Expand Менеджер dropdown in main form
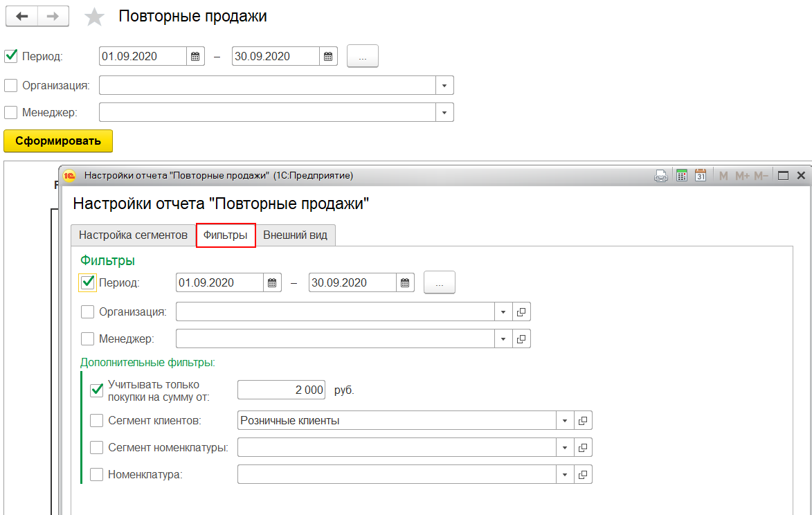Screen dimensions: 812x515 pos(444,112)
